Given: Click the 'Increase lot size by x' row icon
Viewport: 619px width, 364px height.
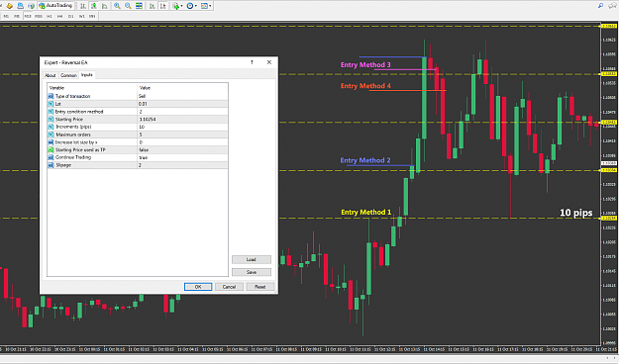Looking at the screenshot, I should pyautogui.click(x=51, y=142).
